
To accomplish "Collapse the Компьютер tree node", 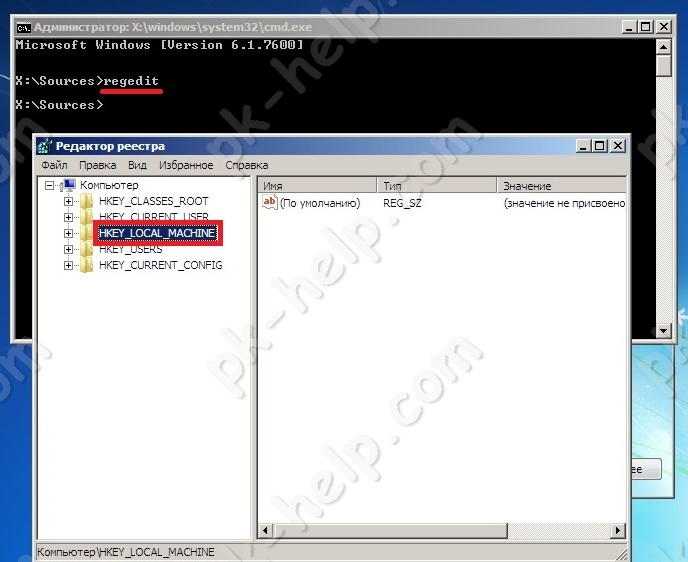I will point(50,186).
